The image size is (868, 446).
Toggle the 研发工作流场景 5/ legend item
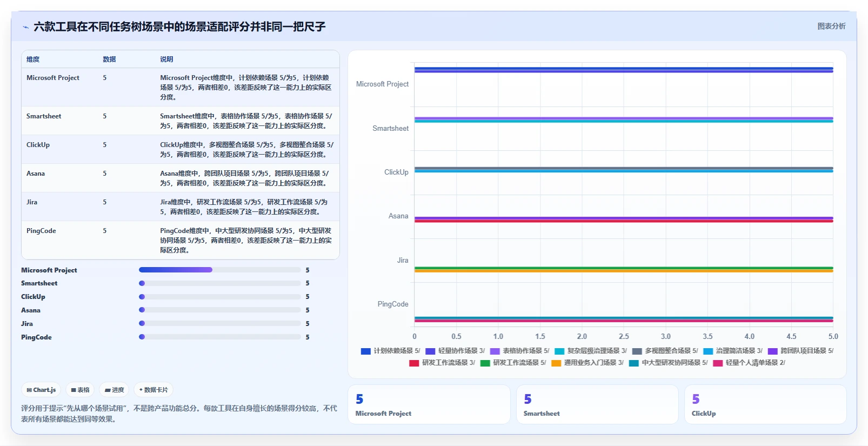point(513,363)
